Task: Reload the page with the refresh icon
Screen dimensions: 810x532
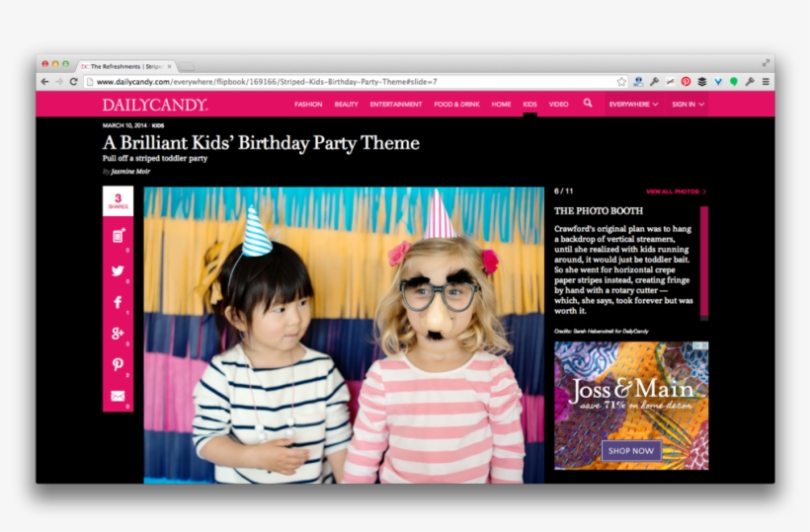Action: (73, 82)
